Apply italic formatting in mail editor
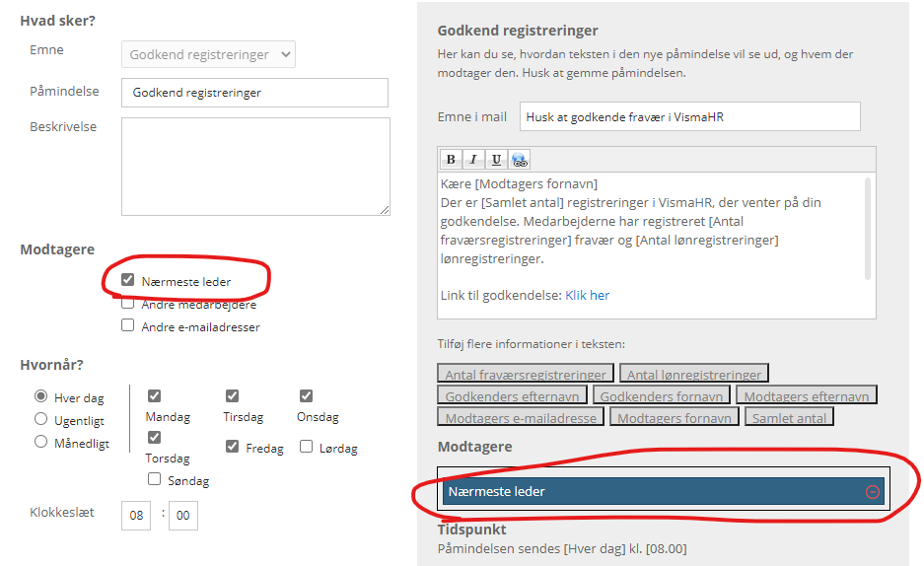The width and height of the screenshot is (924, 566). pos(473,159)
